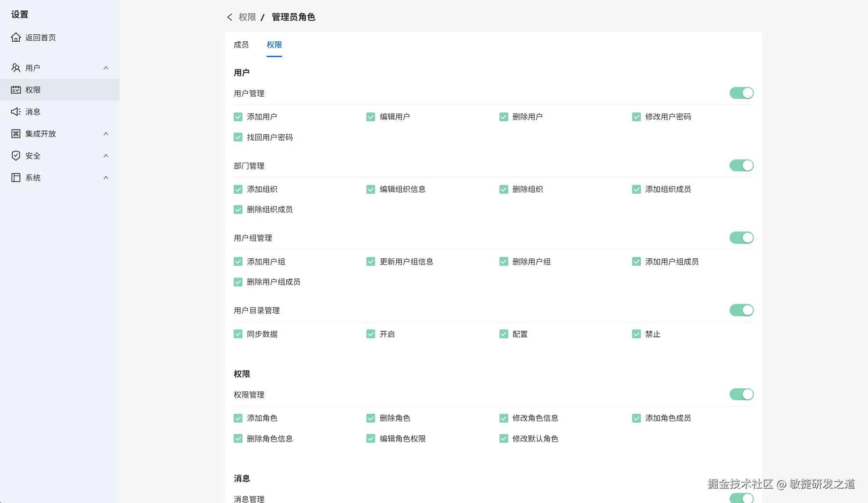The width and height of the screenshot is (868, 503).
Task: Switch to the 成员 tab
Action: point(241,45)
